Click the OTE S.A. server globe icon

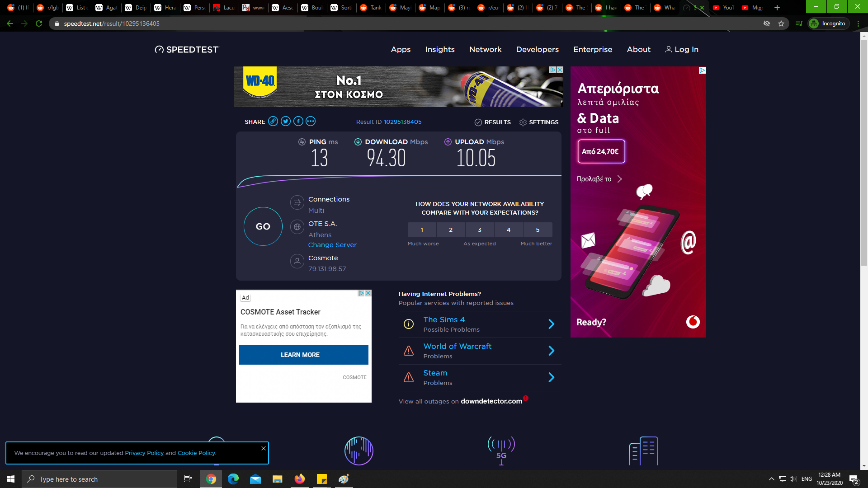297,227
